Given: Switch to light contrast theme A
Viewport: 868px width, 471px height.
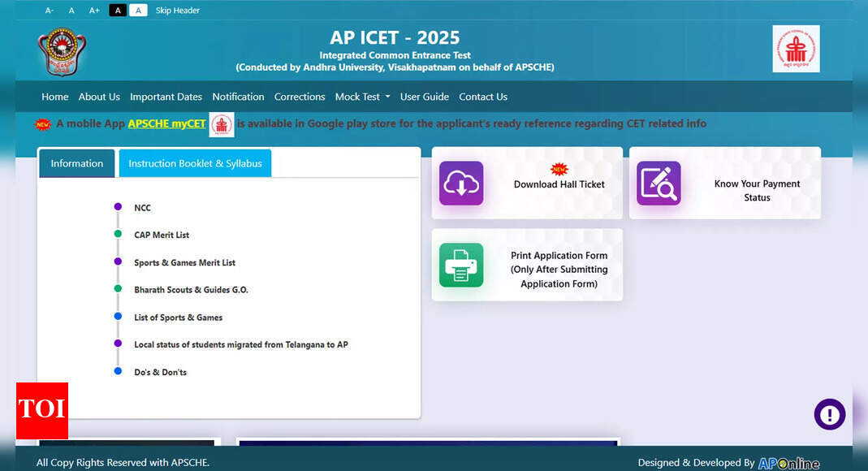Looking at the screenshot, I should click(x=138, y=11).
